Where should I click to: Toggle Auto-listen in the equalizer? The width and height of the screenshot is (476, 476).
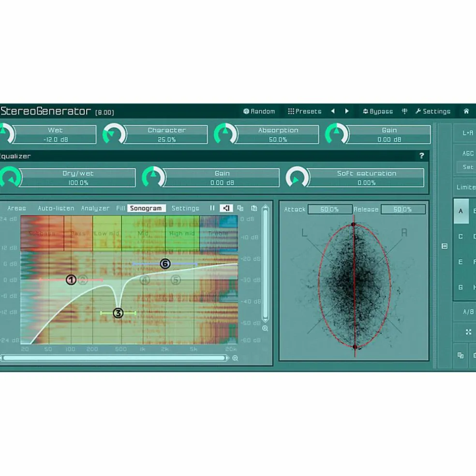tap(56, 208)
